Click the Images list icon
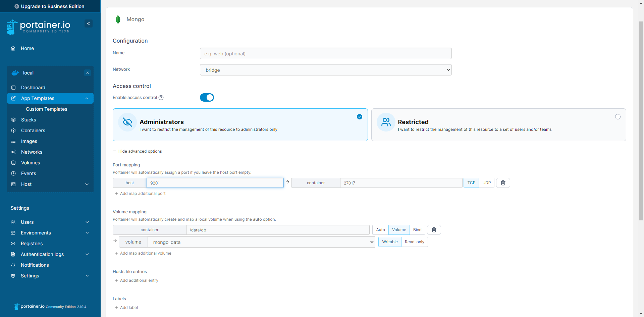Screen dimensions: 644x317 [13, 141]
